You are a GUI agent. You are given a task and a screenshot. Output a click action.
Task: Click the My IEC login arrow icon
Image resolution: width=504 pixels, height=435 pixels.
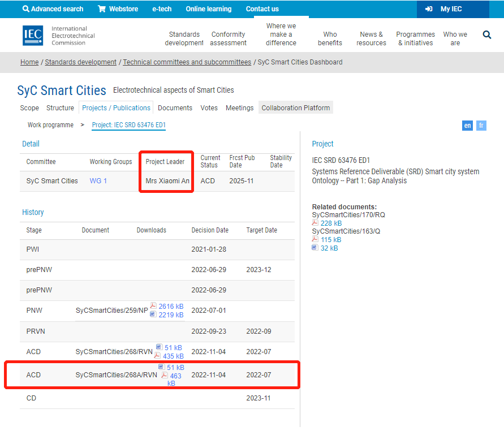tap(429, 9)
